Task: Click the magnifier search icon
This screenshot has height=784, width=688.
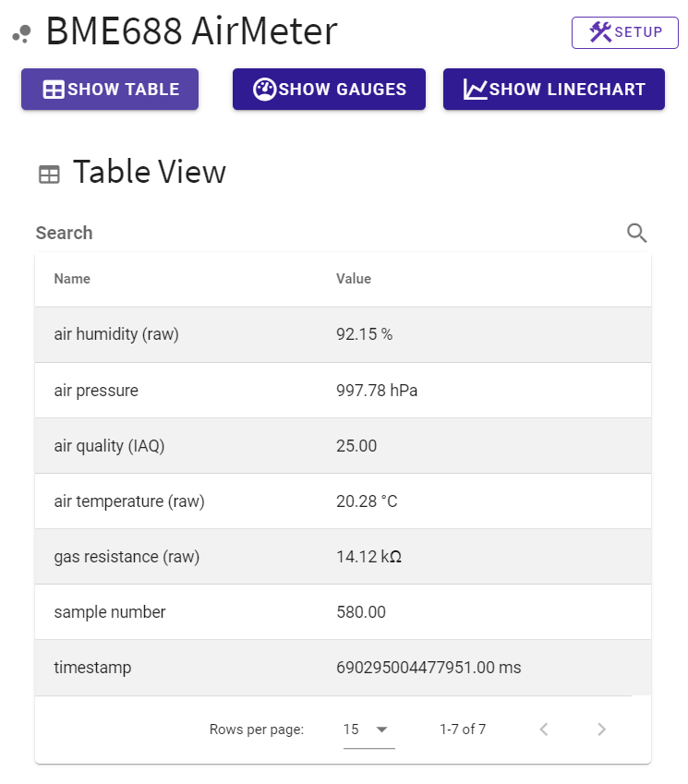Action: (636, 233)
